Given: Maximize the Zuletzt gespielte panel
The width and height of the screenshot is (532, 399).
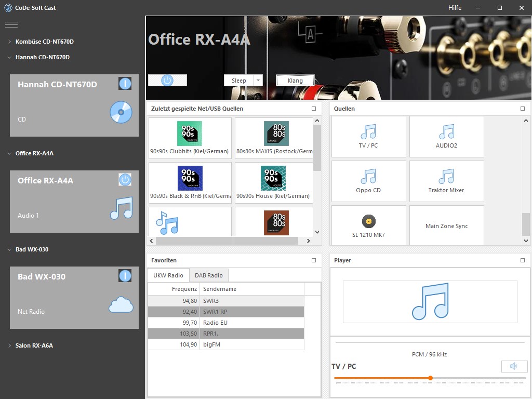Looking at the screenshot, I should coord(313,109).
